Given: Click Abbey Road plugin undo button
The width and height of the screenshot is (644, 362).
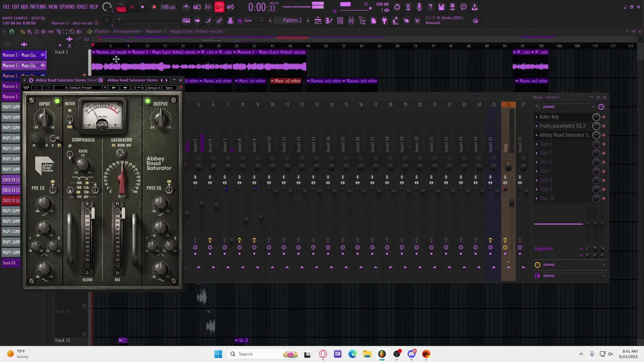Looking at the screenshot, I should [x=37, y=87].
